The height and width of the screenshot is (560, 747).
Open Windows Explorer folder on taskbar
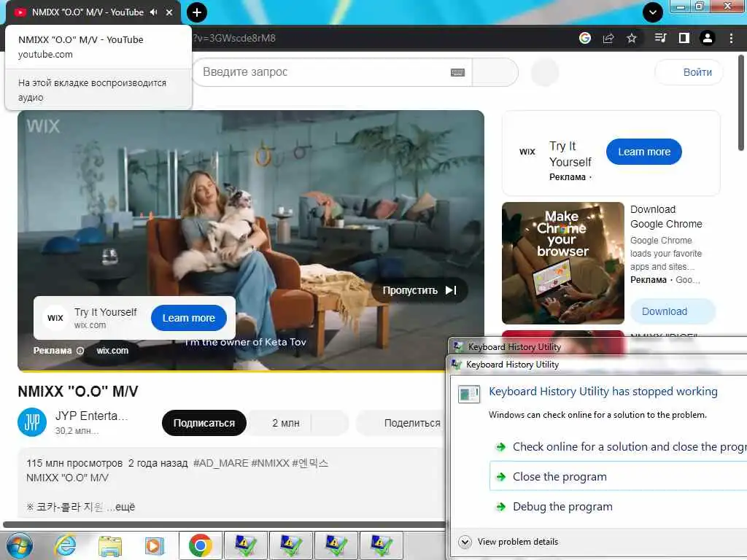[110, 545]
